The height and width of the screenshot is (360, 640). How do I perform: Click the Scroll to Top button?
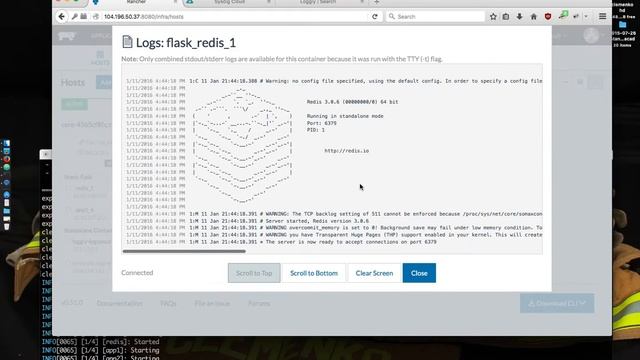pos(254,273)
